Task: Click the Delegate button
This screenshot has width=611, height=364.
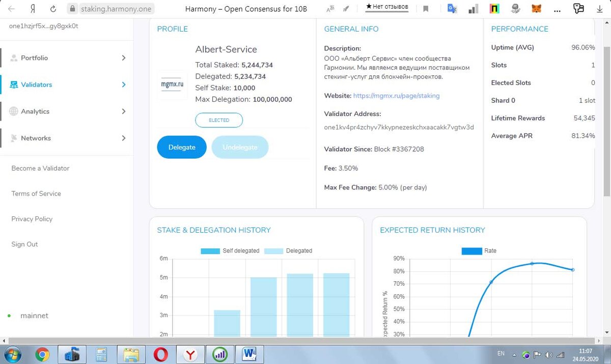Action: tap(182, 147)
